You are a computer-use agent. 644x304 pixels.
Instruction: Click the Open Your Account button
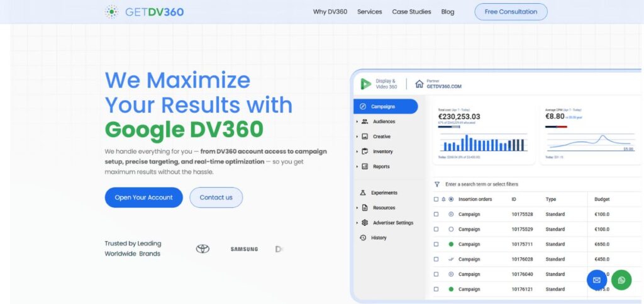pyautogui.click(x=144, y=197)
